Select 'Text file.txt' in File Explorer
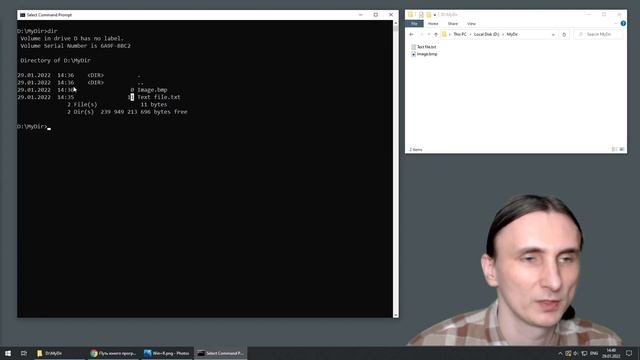Screen dimensions: 640x360 point(424,47)
